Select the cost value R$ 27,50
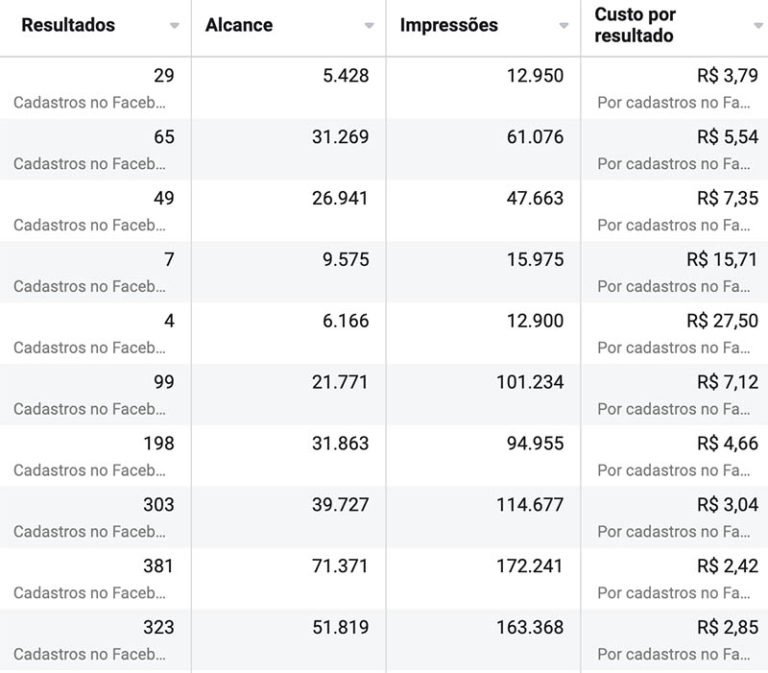This screenshot has height=673, width=768. (x=722, y=321)
